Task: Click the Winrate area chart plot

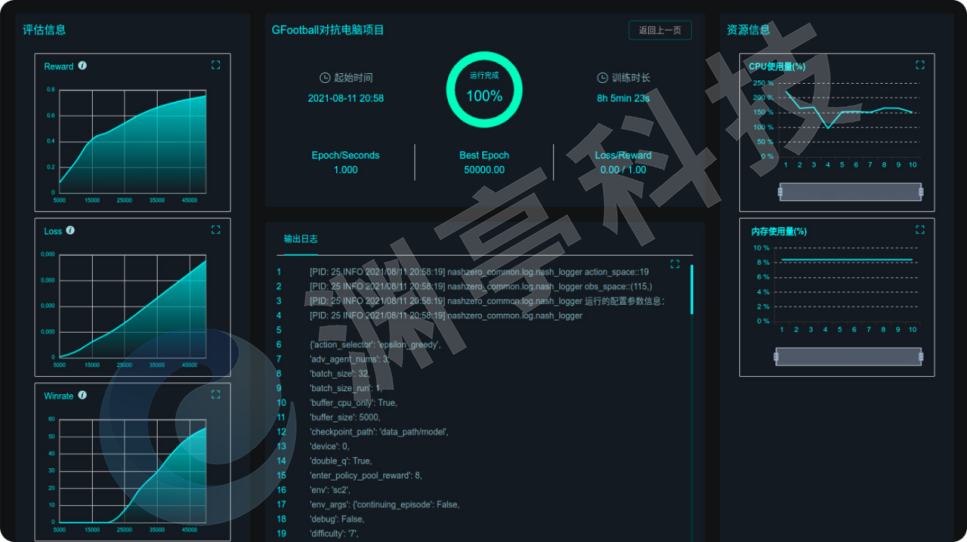Action: (133, 471)
